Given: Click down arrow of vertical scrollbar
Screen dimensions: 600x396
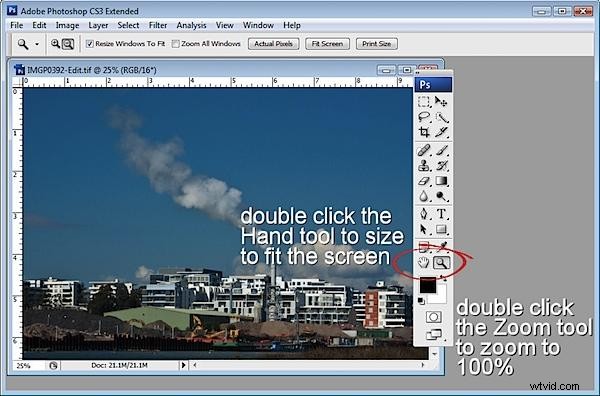Looking at the screenshot, I should pos(435,354).
